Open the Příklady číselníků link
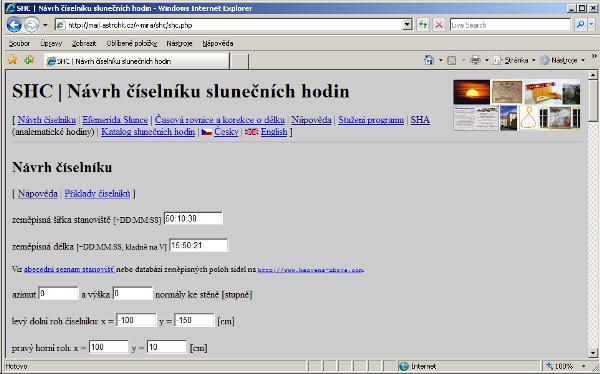This screenshot has height=374, width=600. coord(97,194)
